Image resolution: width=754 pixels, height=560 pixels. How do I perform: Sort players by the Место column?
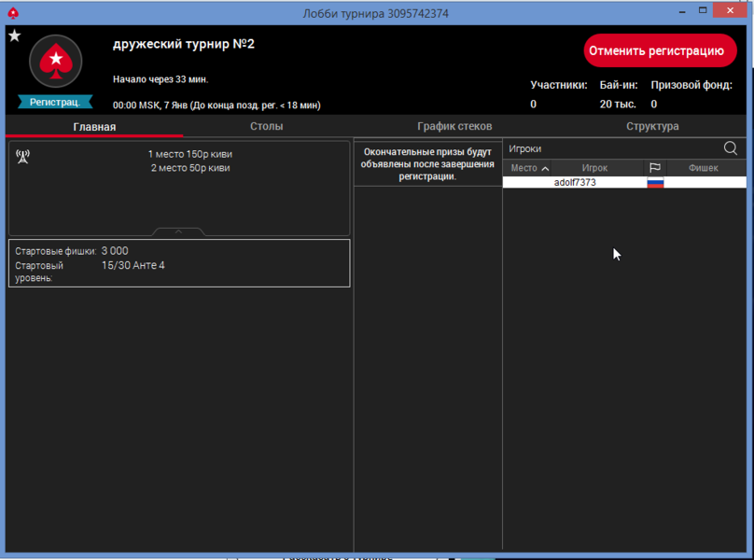click(527, 168)
